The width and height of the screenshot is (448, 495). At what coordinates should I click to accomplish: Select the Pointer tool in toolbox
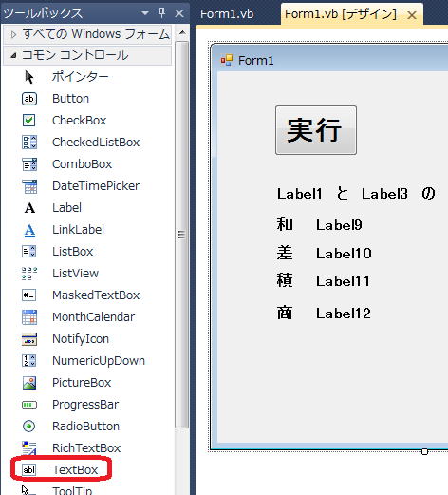29,77
